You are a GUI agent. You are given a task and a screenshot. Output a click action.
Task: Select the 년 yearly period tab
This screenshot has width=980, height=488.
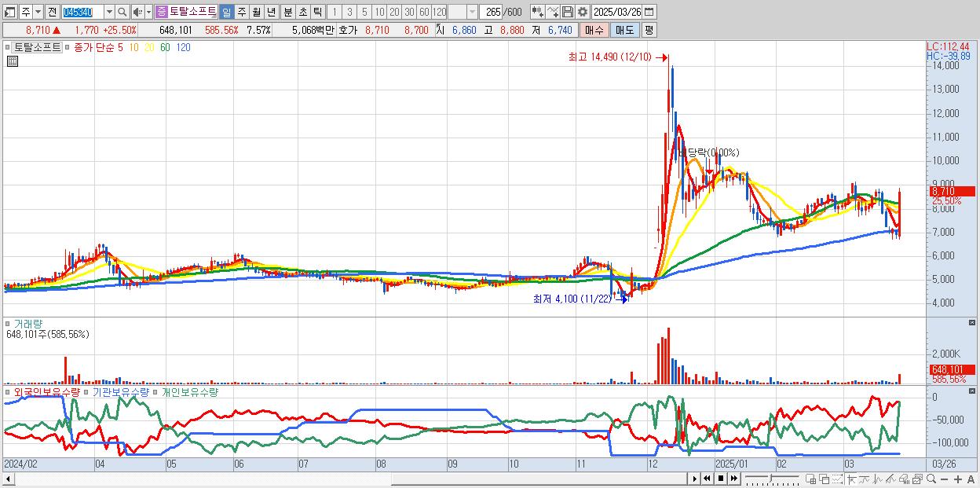point(271,12)
